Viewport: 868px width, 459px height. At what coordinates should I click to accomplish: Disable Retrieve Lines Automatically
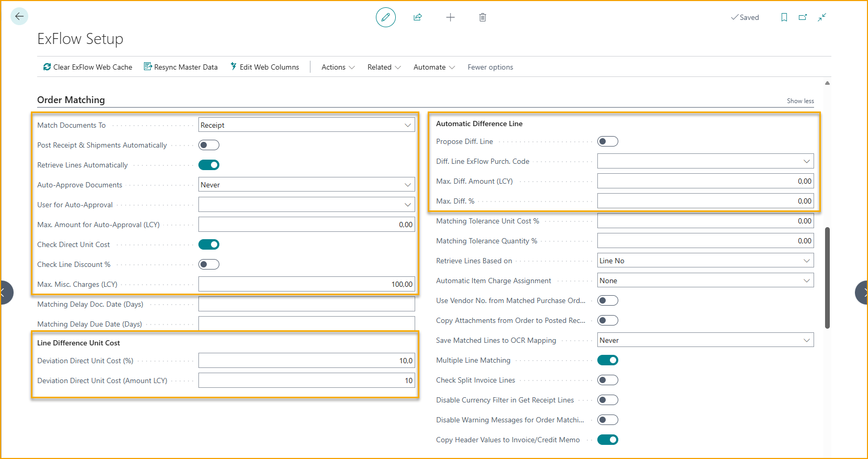(x=209, y=165)
